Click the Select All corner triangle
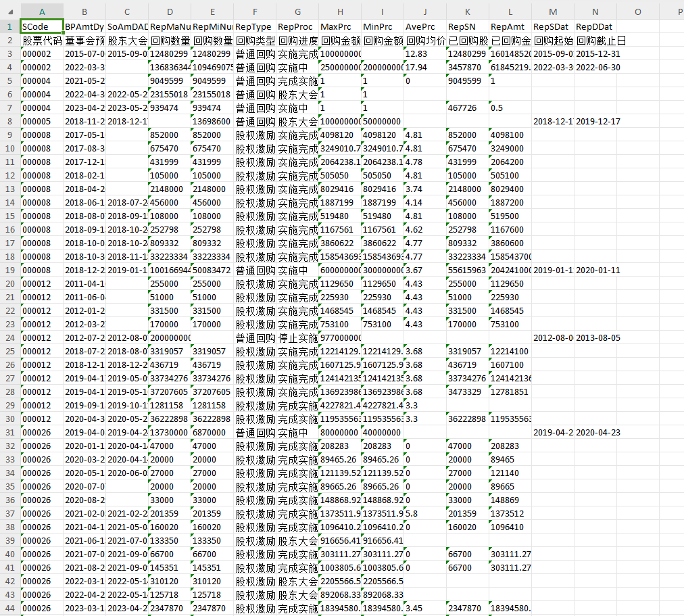The image size is (684, 616). pos(10,11)
